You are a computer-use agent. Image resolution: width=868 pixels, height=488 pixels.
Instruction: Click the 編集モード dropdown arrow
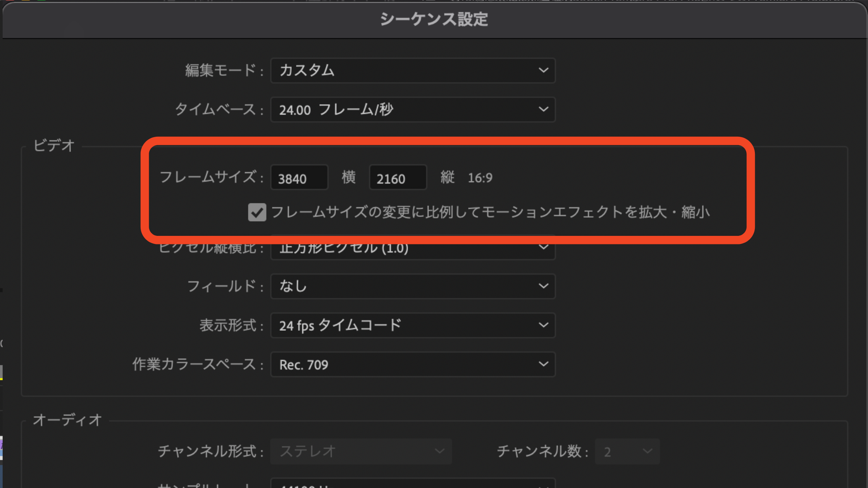[x=542, y=70]
